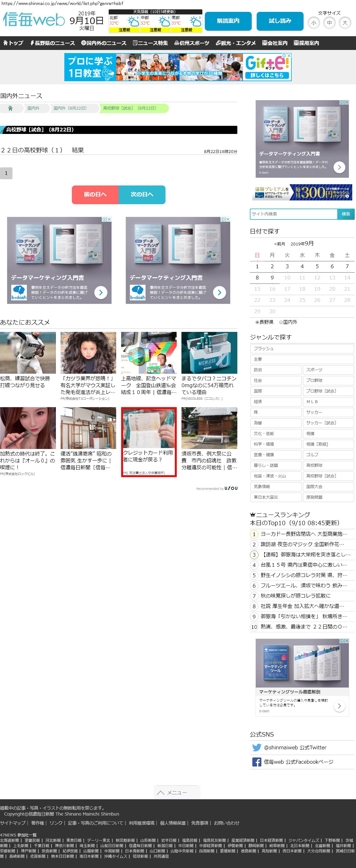Click the site search input field
The width and height of the screenshot is (356, 868).
[293, 214]
